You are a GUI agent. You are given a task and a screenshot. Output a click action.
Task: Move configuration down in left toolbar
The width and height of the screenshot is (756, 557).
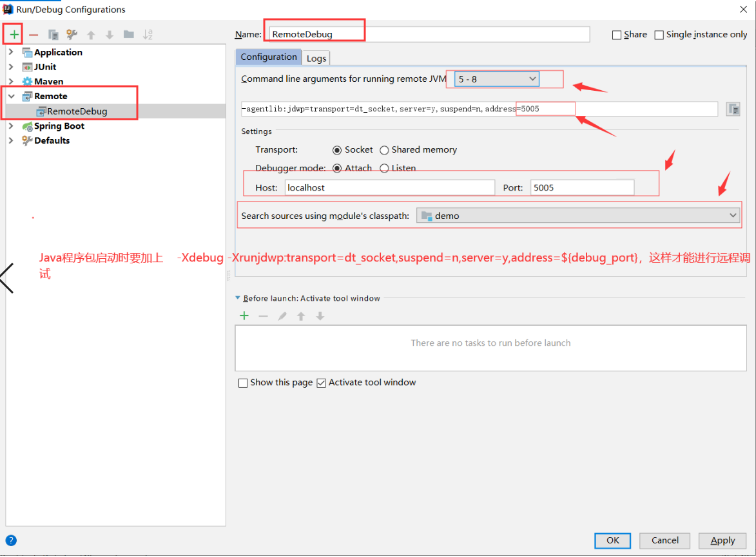(x=110, y=35)
